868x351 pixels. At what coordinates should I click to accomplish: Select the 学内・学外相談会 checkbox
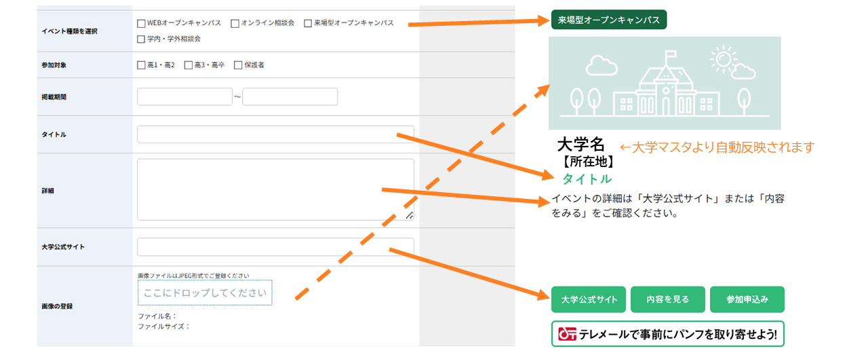[141, 39]
